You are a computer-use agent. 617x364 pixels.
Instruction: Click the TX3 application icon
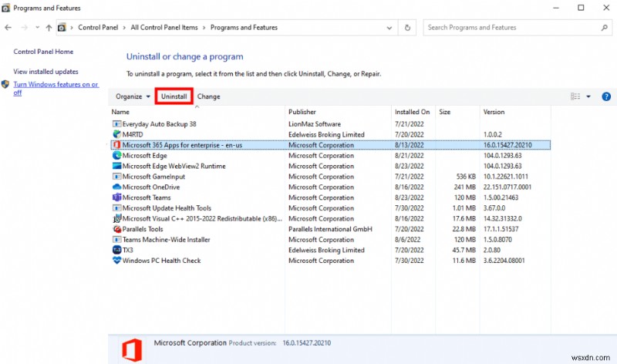116,250
